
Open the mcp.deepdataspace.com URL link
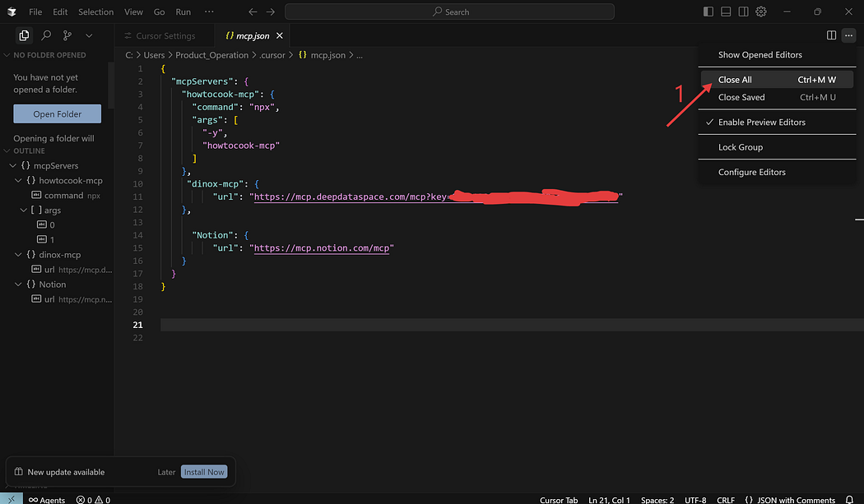435,197
